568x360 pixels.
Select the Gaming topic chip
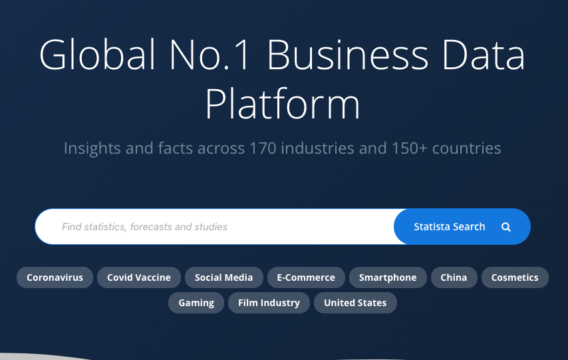(x=196, y=303)
